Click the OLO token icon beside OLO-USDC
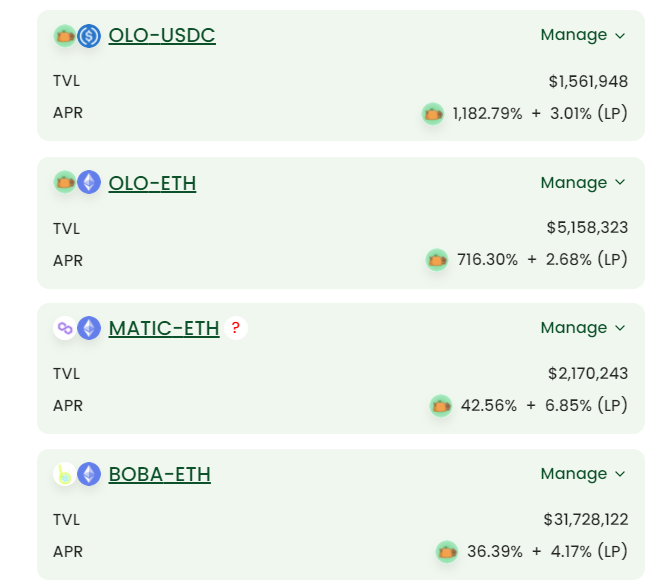This screenshot has height=587, width=660. pyautogui.click(x=65, y=36)
